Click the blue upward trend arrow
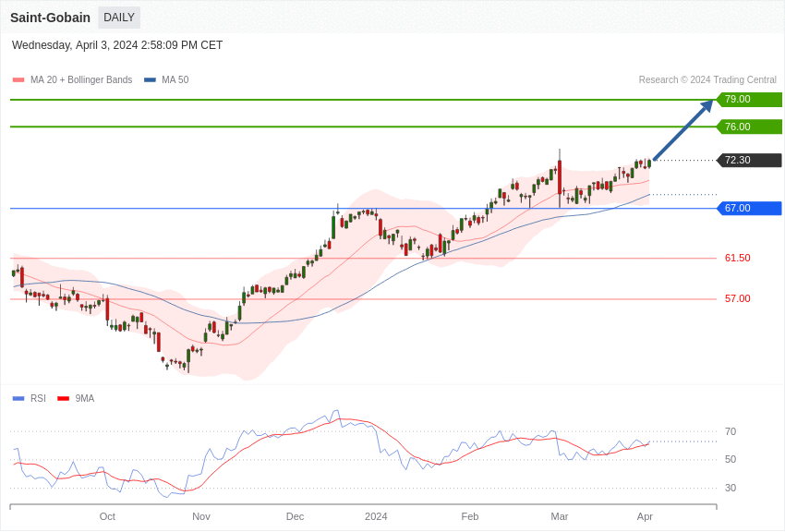Image resolution: width=785 pixels, height=532 pixels. 682,130
